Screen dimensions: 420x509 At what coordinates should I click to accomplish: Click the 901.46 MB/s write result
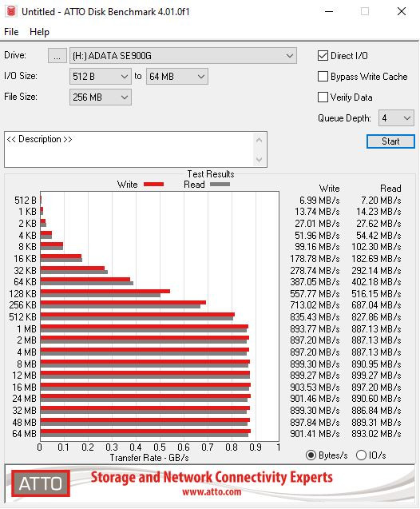315,399
